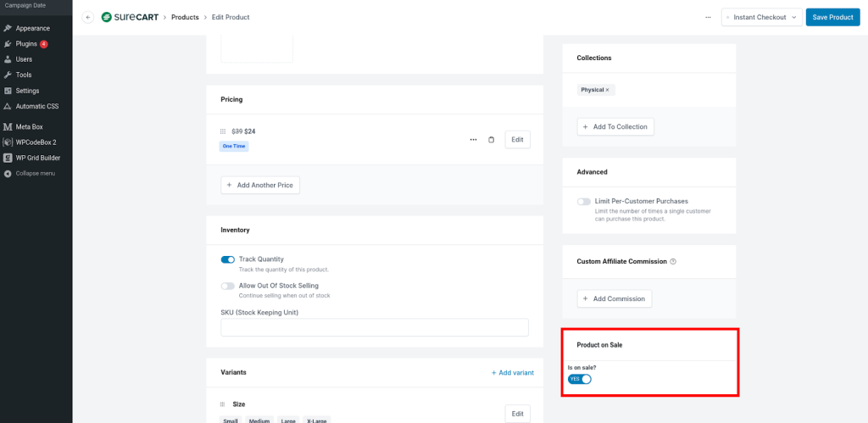Click the Custom Affiliate Commission help icon
Image resolution: width=868 pixels, height=423 pixels.
(673, 261)
